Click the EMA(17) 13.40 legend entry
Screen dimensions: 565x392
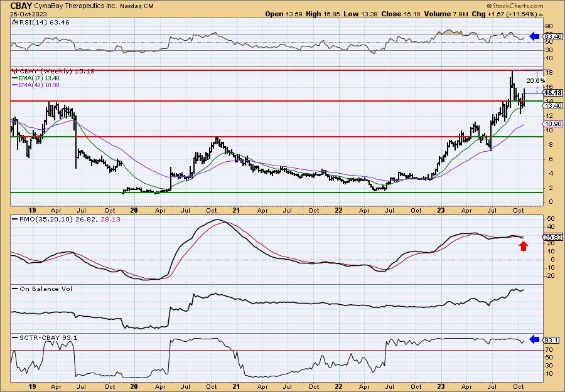36,78
